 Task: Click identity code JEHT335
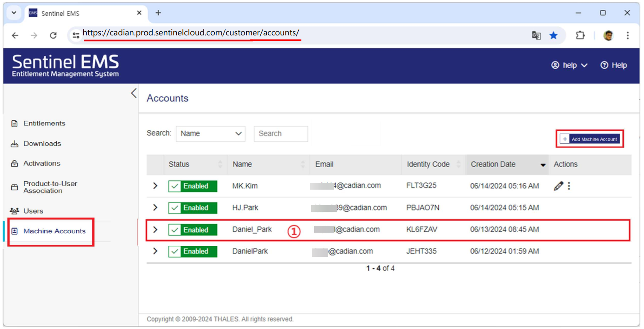coord(422,251)
